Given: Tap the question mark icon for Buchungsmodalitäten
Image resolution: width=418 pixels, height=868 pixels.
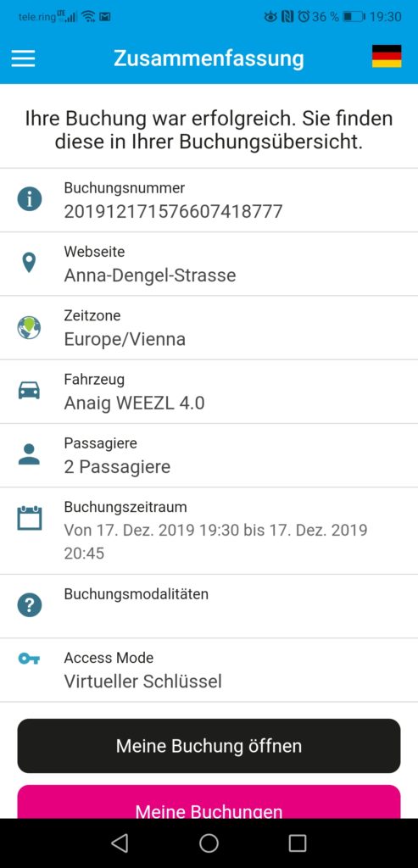Looking at the screenshot, I should pyautogui.click(x=30, y=605).
